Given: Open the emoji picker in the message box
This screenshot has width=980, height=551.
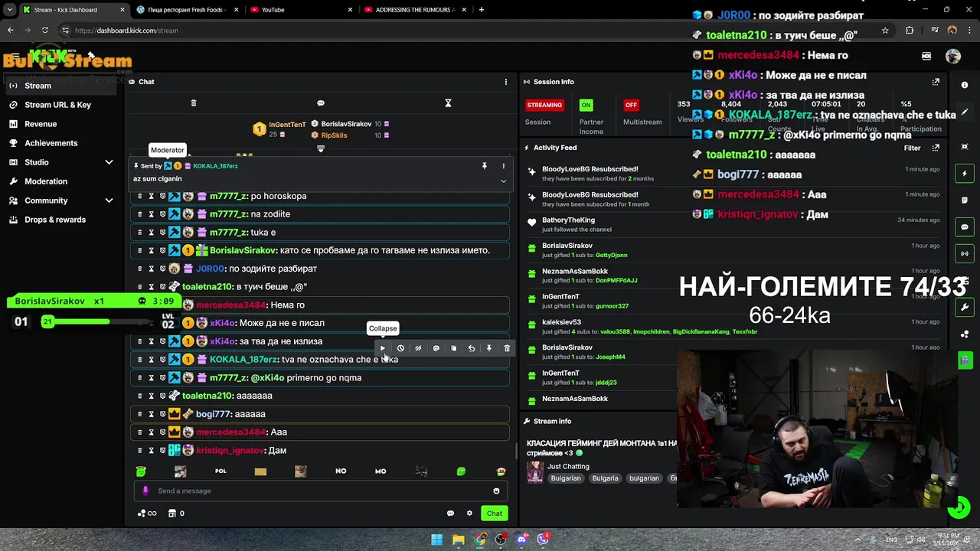Looking at the screenshot, I should tap(496, 491).
